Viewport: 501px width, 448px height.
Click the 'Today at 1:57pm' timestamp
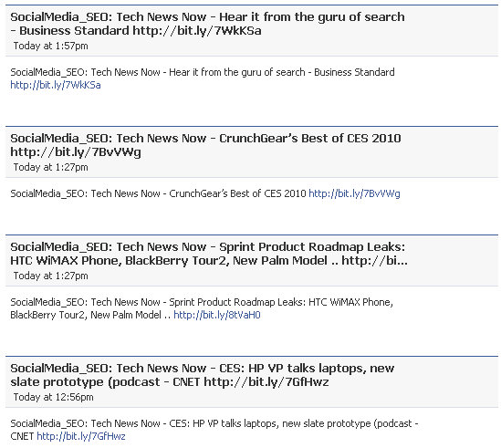pyautogui.click(x=50, y=46)
